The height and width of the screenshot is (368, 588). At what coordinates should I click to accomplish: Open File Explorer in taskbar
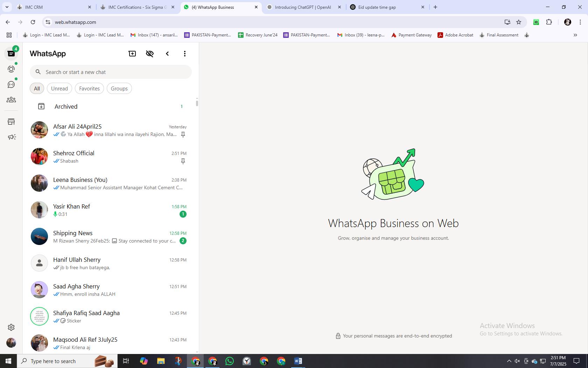coord(161,361)
